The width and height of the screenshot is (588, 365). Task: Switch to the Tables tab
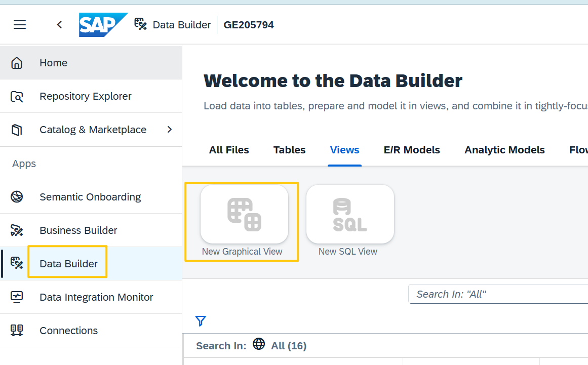tap(289, 150)
